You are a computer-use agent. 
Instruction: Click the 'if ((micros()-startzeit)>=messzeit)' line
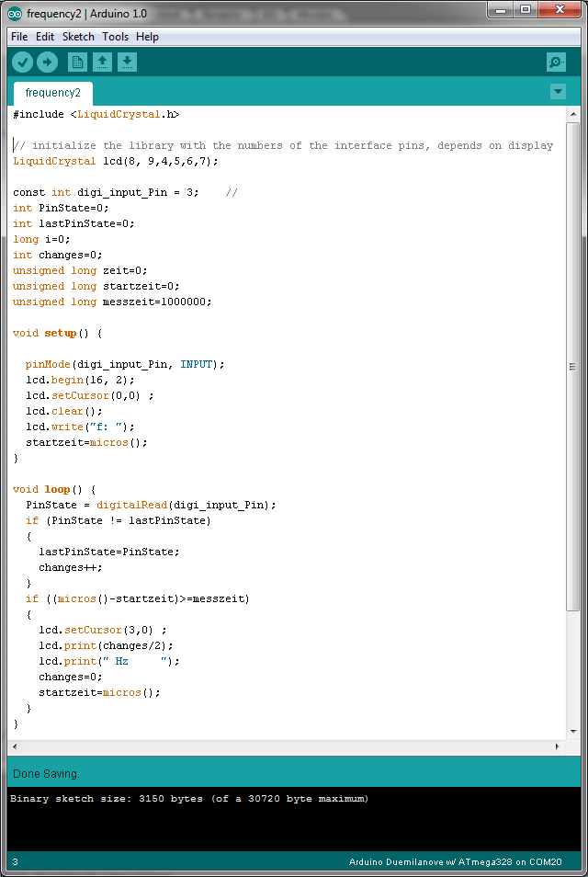[x=138, y=599]
